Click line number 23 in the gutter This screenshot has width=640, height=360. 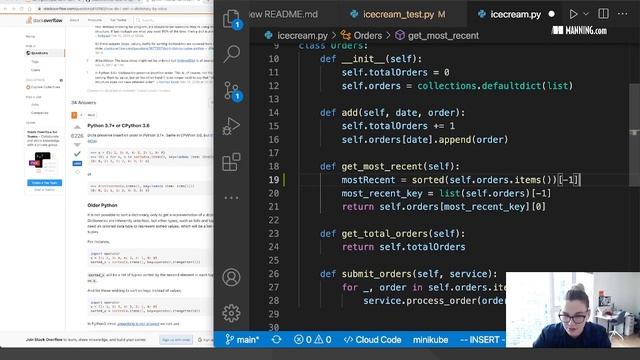coord(273,233)
